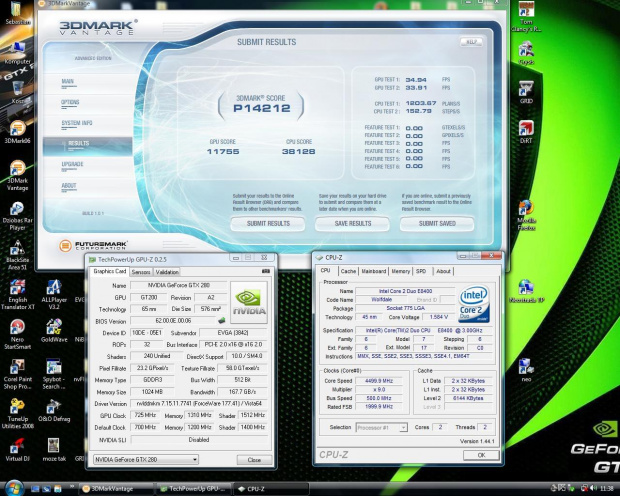Image resolution: width=620 pixels, height=496 pixels.
Task: Open ABOUT in 3DMark Vantage sidebar
Action: coord(68,186)
